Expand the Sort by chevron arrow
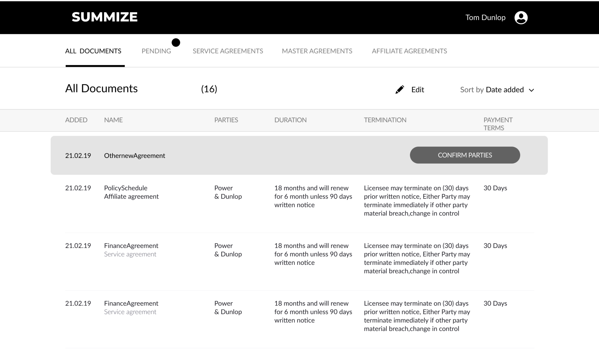The image size is (599, 364). pyautogui.click(x=531, y=90)
